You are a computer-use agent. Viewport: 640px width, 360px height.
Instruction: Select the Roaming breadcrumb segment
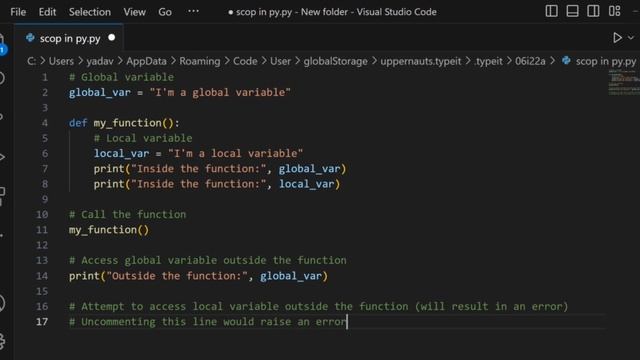point(200,61)
